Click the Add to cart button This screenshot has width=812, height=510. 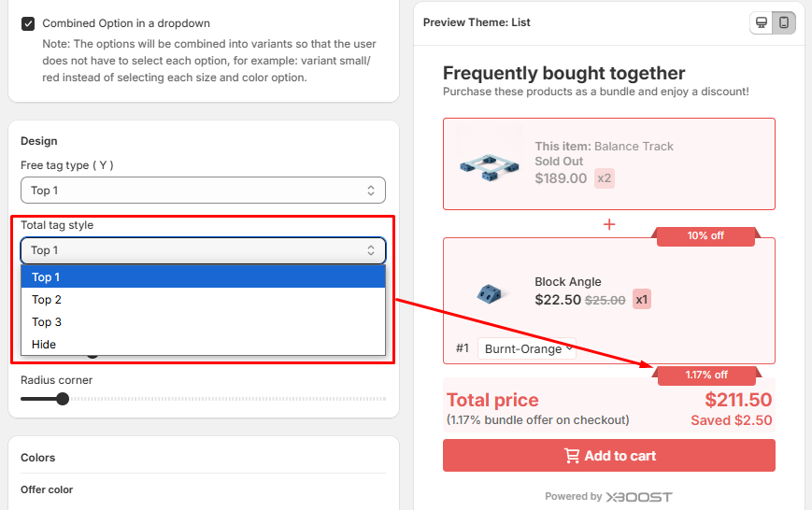pyautogui.click(x=609, y=456)
